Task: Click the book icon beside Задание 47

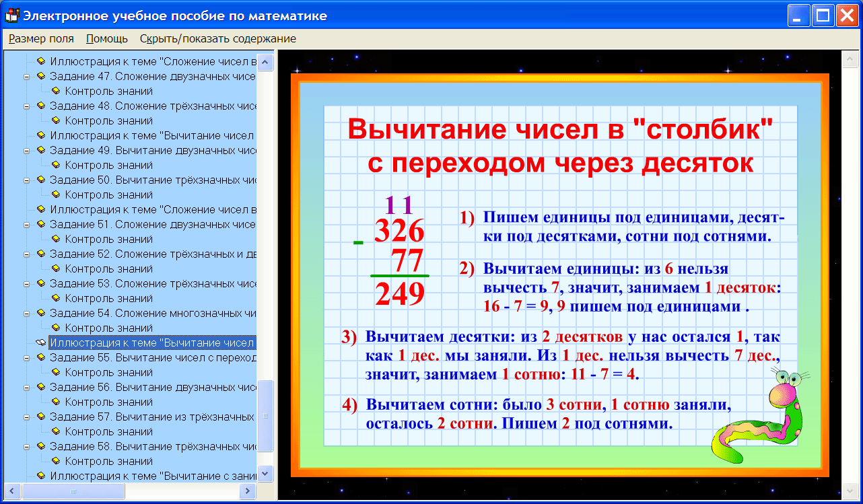Action: [40, 76]
